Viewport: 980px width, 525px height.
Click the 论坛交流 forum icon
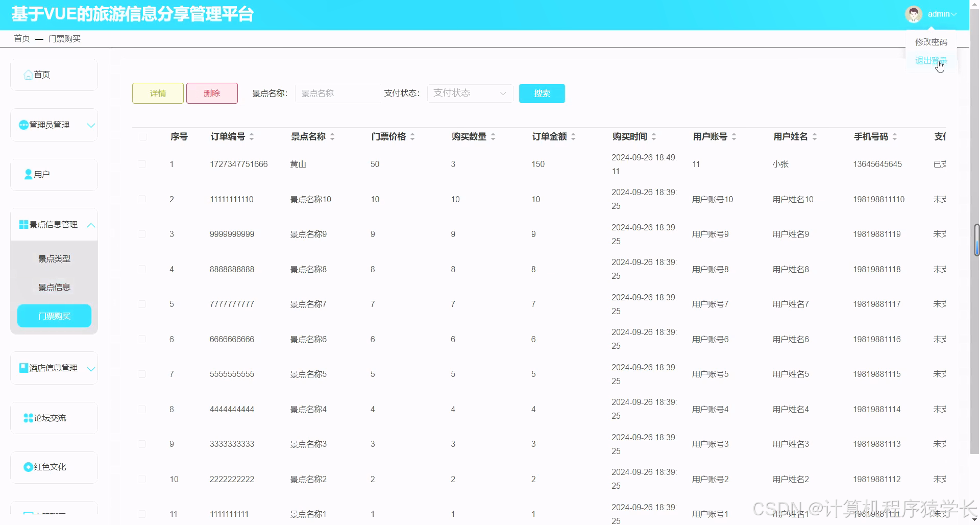tap(27, 418)
